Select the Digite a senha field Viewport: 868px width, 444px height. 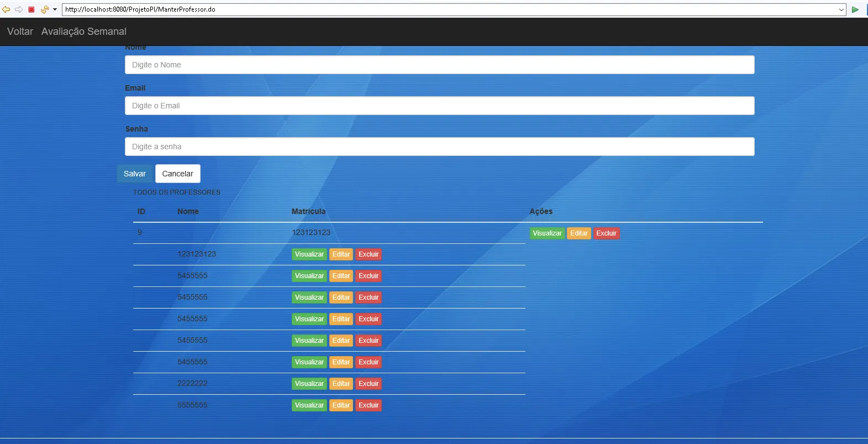[439, 147]
